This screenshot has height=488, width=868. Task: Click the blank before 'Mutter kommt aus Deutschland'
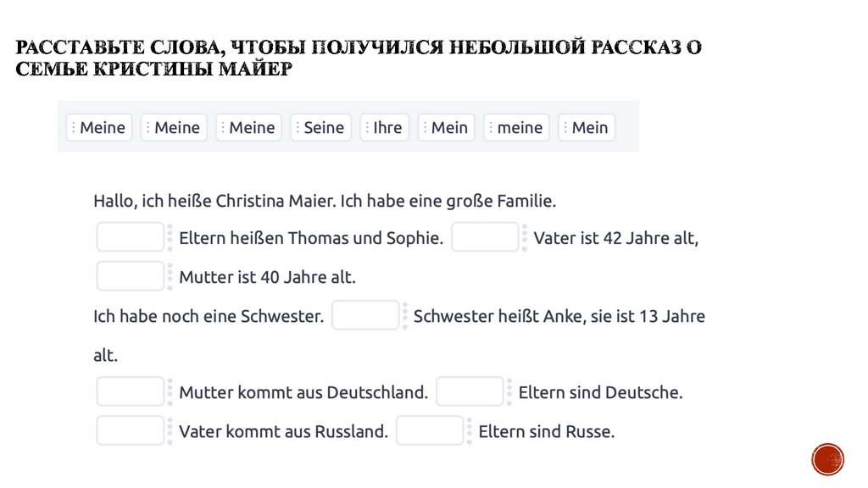[x=130, y=392]
